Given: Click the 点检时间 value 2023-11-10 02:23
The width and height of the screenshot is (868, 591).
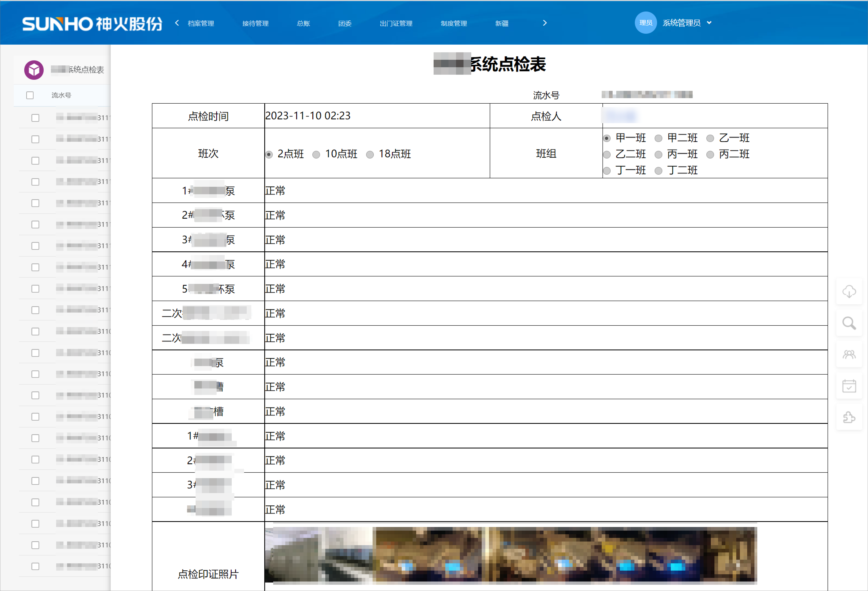Looking at the screenshot, I should click(308, 116).
